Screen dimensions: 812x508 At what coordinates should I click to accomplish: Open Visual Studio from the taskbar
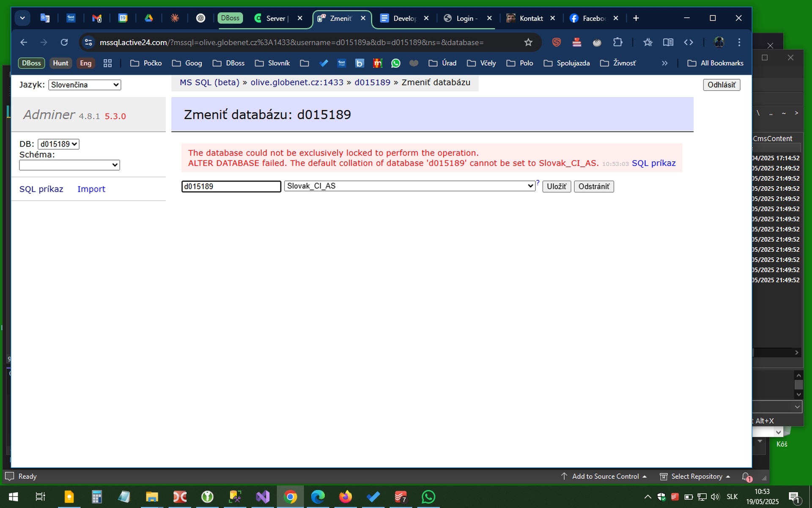pyautogui.click(x=263, y=497)
